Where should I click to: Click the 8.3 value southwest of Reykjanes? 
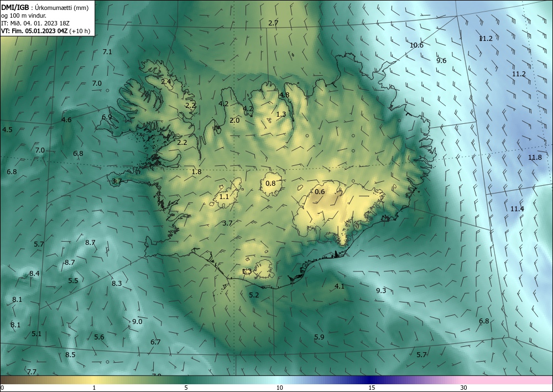(117, 284)
